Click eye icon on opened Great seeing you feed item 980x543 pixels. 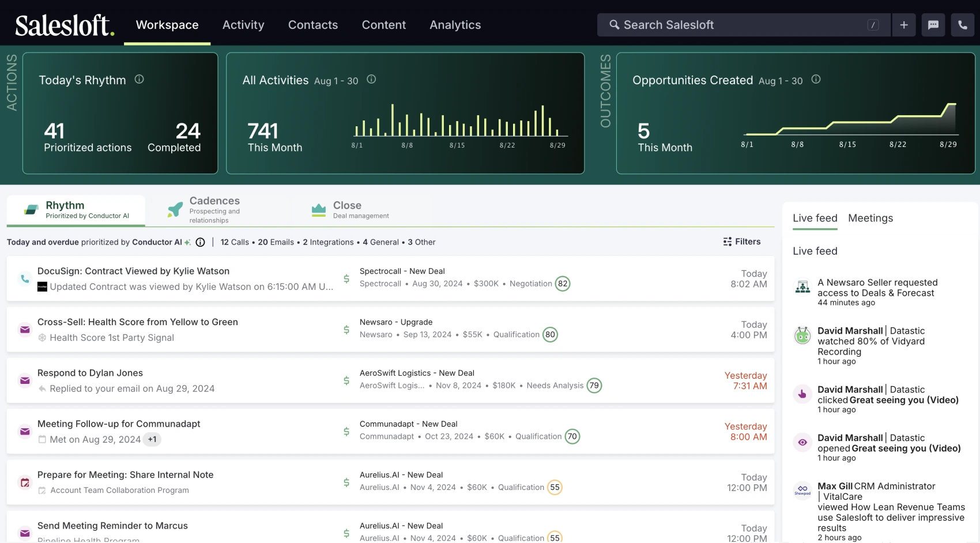(x=802, y=443)
